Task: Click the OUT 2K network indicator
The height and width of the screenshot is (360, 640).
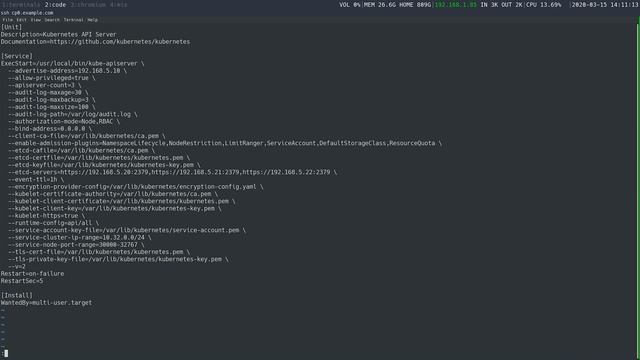Action: click(x=512, y=5)
